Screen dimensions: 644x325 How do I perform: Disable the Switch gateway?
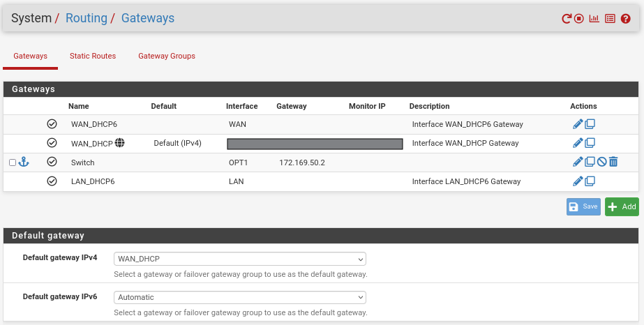coord(601,162)
